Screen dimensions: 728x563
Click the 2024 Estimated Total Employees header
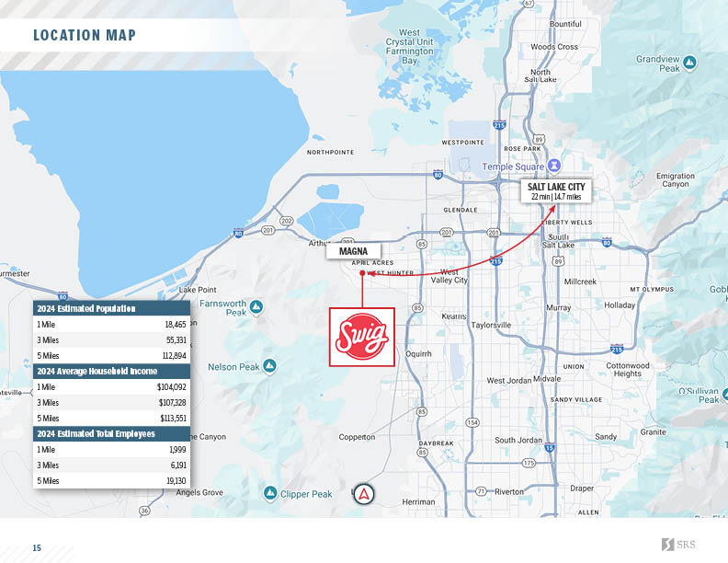tap(111, 434)
